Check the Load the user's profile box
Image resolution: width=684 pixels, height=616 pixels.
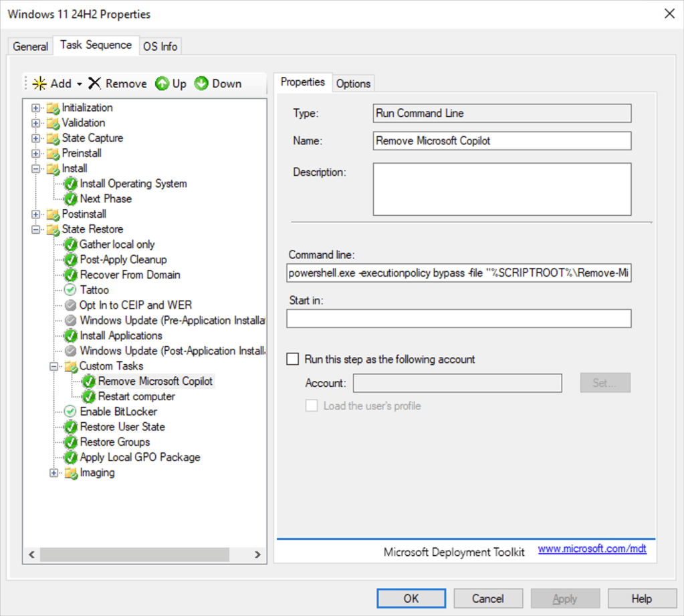coord(312,406)
